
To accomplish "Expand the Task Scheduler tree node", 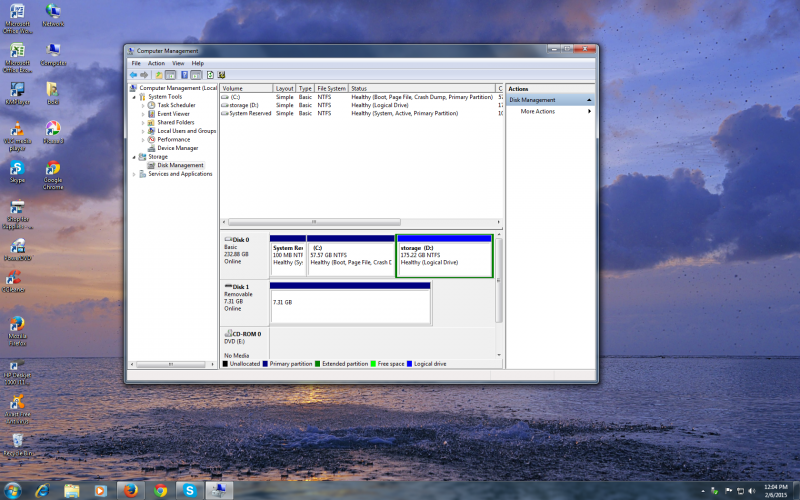I will (143, 105).
